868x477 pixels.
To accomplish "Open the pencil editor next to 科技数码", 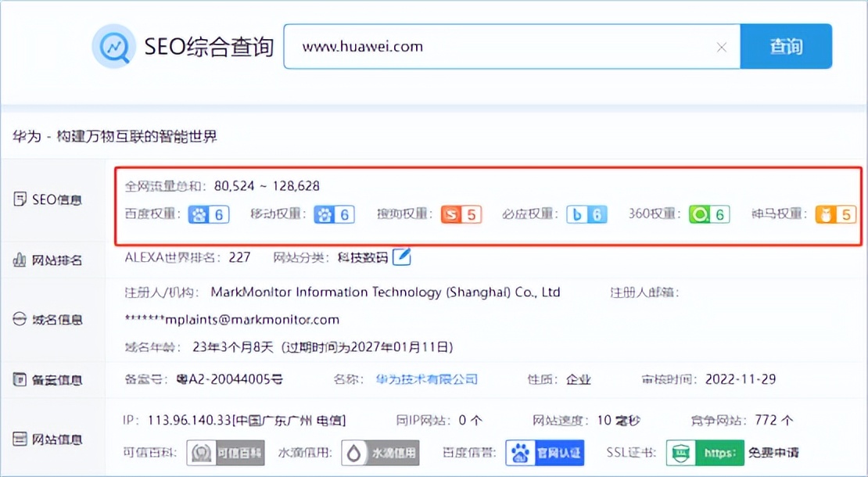I will pyautogui.click(x=401, y=257).
